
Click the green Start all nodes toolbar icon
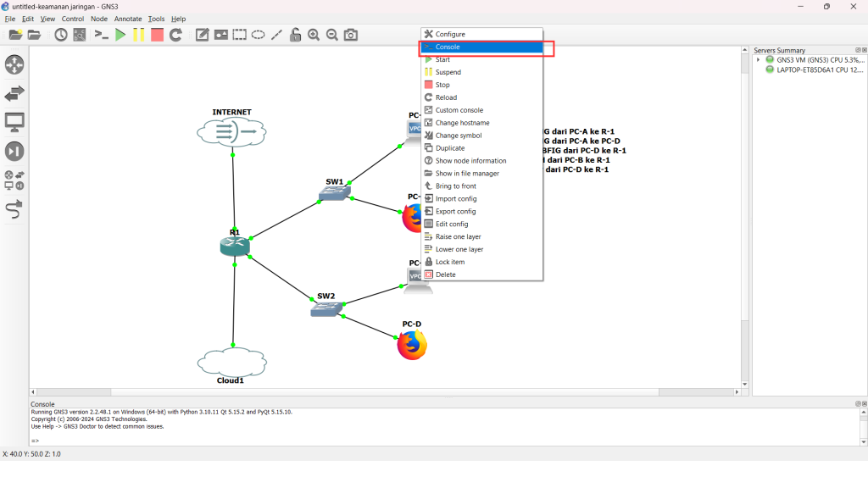tap(120, 35)
